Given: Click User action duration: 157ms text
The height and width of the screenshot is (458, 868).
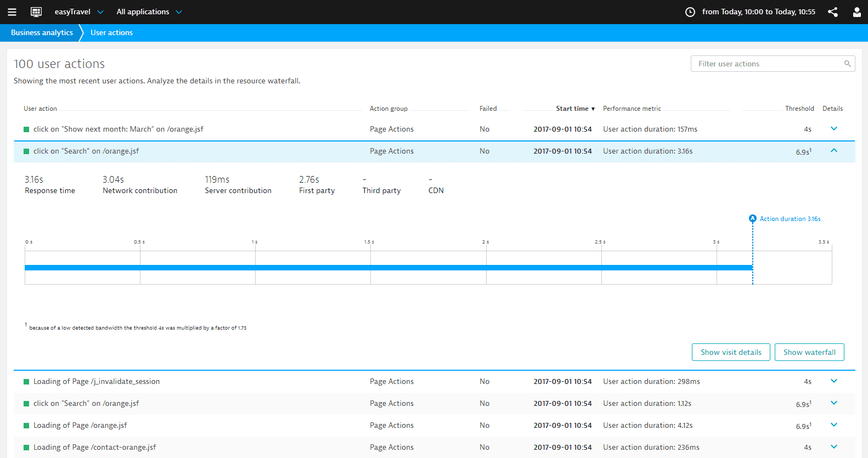Looking at the screenshot, I should tap(650, 129).
